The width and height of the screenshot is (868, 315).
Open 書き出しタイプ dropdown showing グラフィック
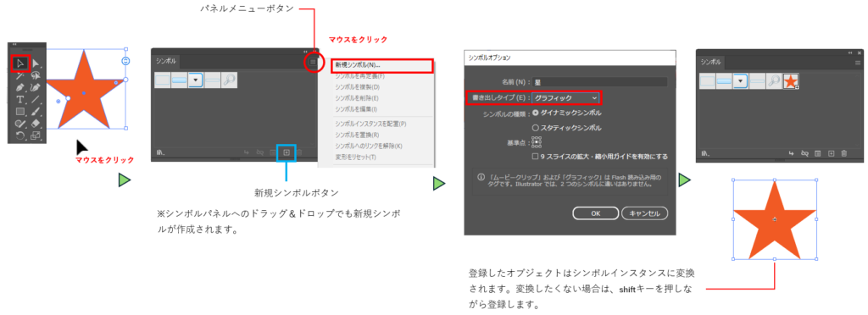(565, 98)
